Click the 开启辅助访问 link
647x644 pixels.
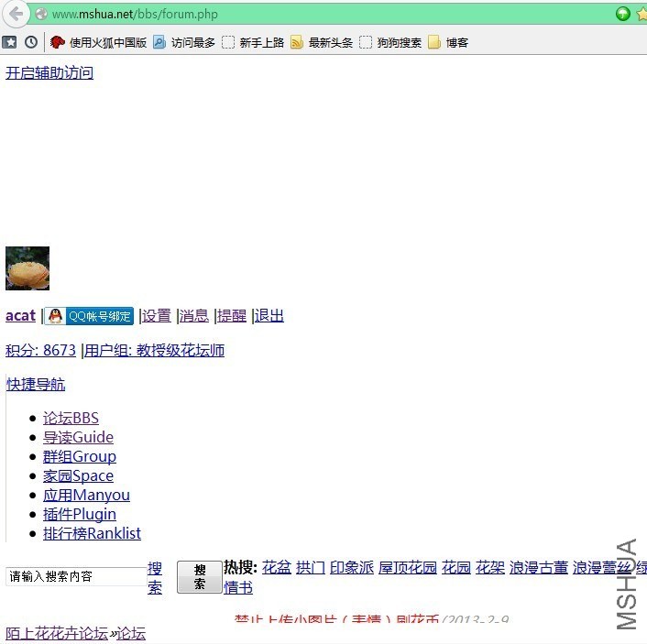(49, 73)
